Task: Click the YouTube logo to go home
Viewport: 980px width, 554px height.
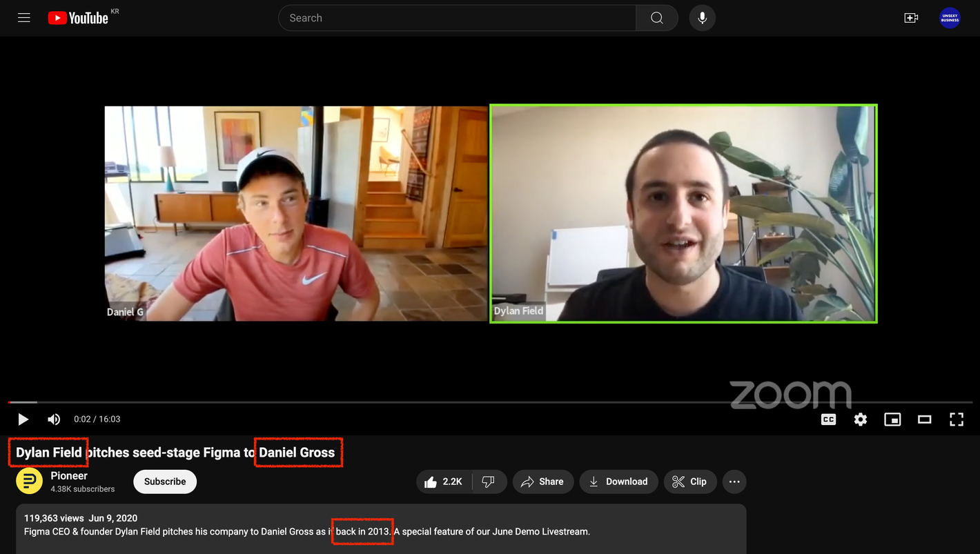Action: coord(78,18)
